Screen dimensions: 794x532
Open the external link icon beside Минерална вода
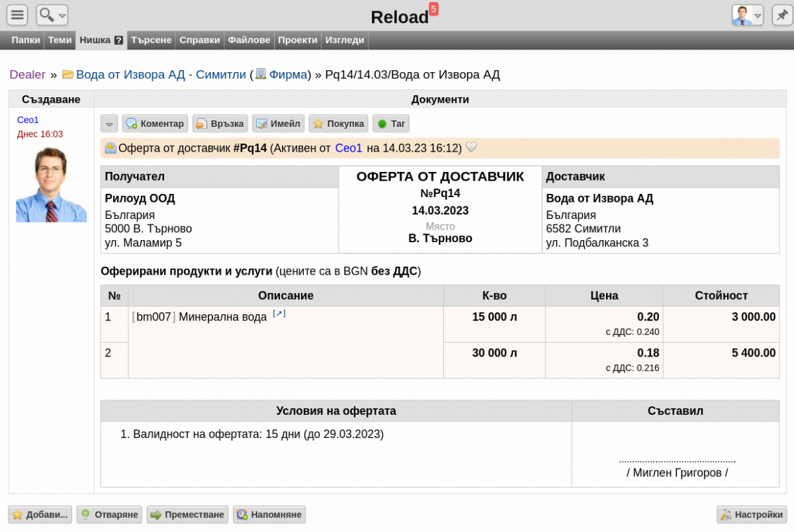click(279, 314)
